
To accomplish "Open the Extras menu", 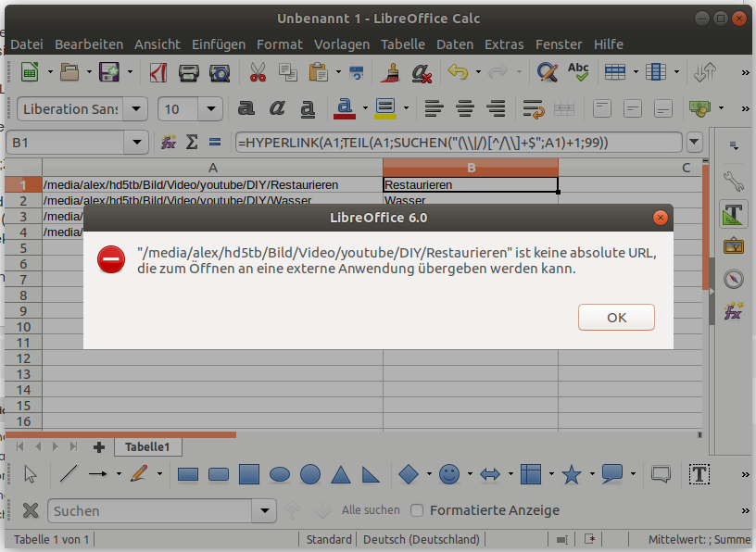I will click(504, 44).
